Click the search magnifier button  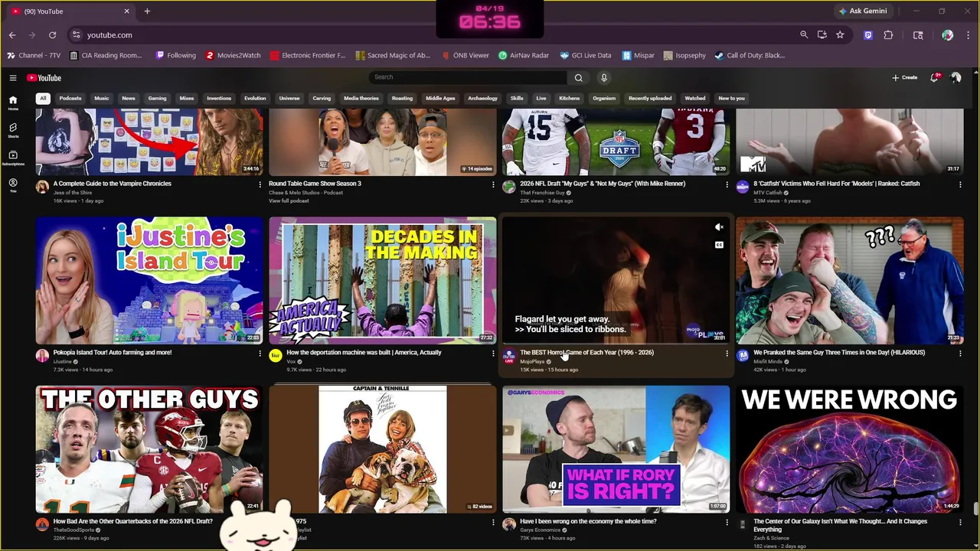(579, 77)
